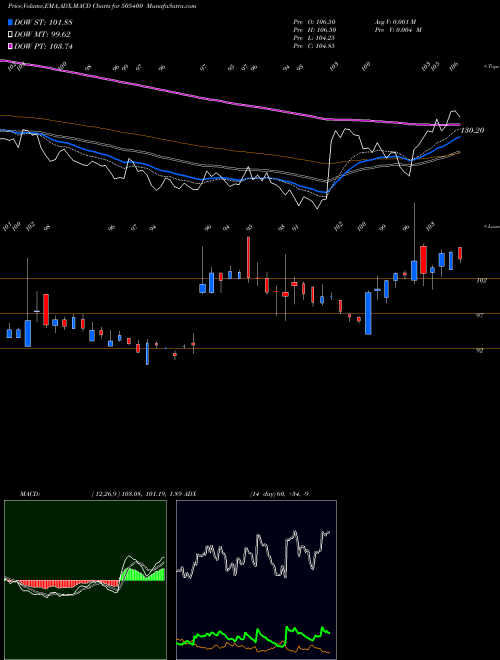Select the DOW PT: 103.74 label
The width and height of the screenshot is (500, 660).
tap(43, 46)
